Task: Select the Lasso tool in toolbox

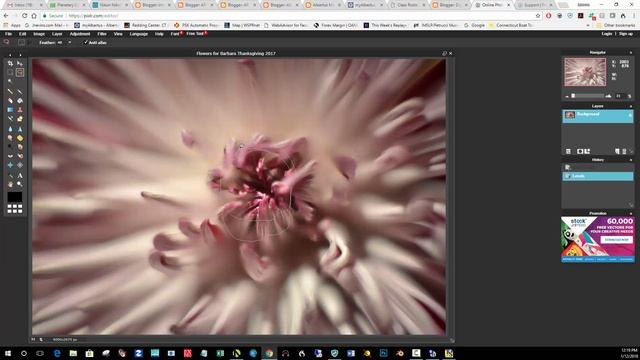Action: [x=20, y=73]
